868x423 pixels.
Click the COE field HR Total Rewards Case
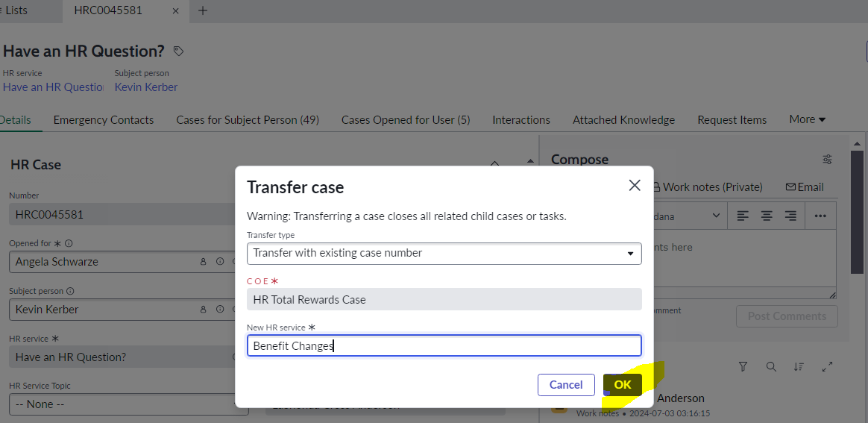[444, 299]
